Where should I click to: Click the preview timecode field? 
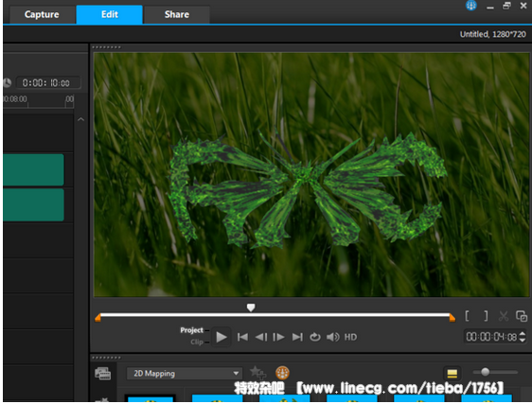pos(491,337)
